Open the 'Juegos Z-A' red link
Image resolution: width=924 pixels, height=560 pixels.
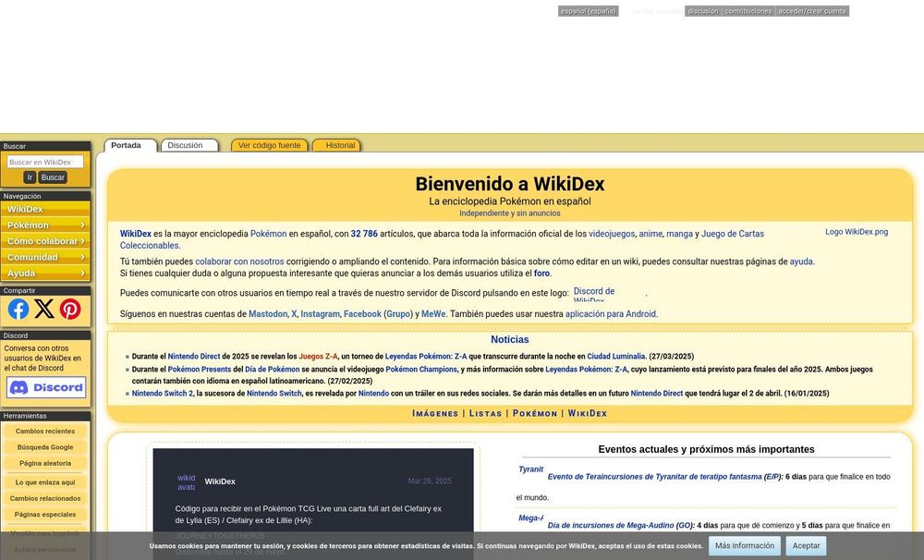coord(318,356)
